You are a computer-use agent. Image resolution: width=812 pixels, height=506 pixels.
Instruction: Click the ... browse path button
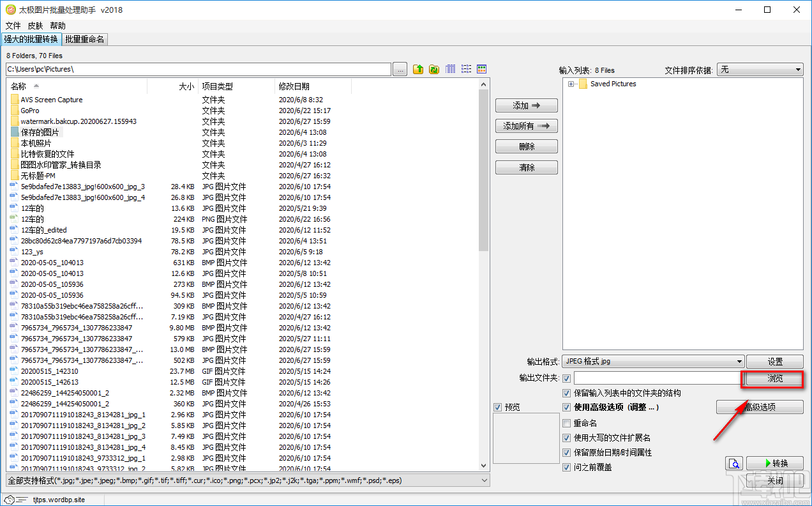pyautogui.click(x=400, y=69)
